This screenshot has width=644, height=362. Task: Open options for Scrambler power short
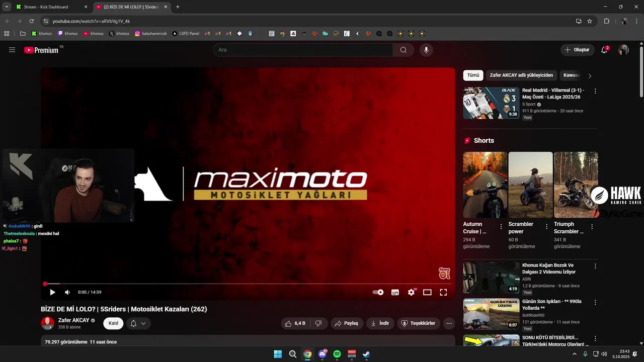coord(546,227)
